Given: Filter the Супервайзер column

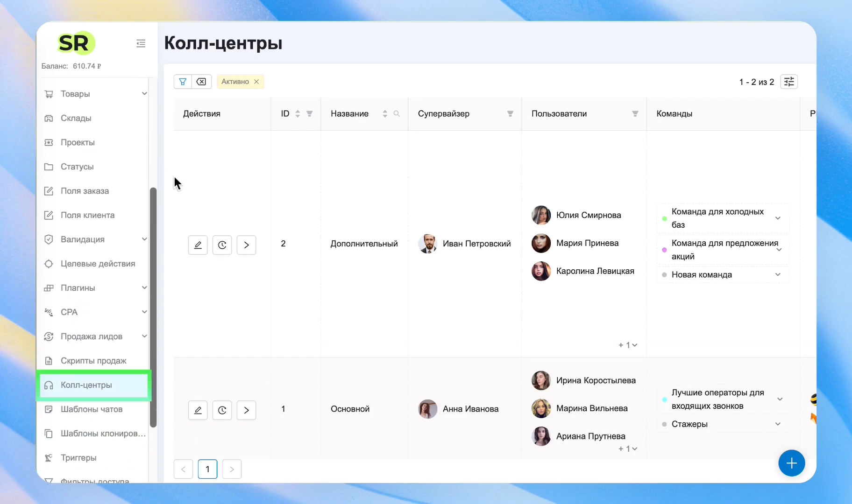Looking at the screenshot, I should click(510, 114).
